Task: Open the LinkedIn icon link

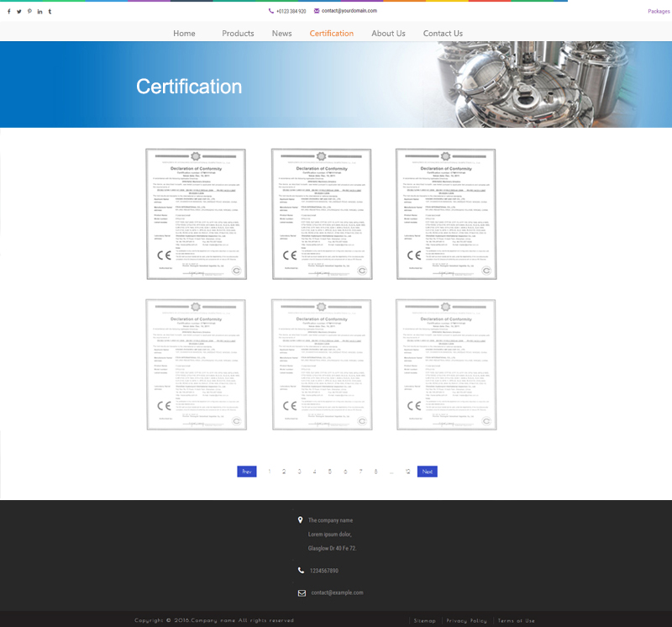Action: point(39,11)
